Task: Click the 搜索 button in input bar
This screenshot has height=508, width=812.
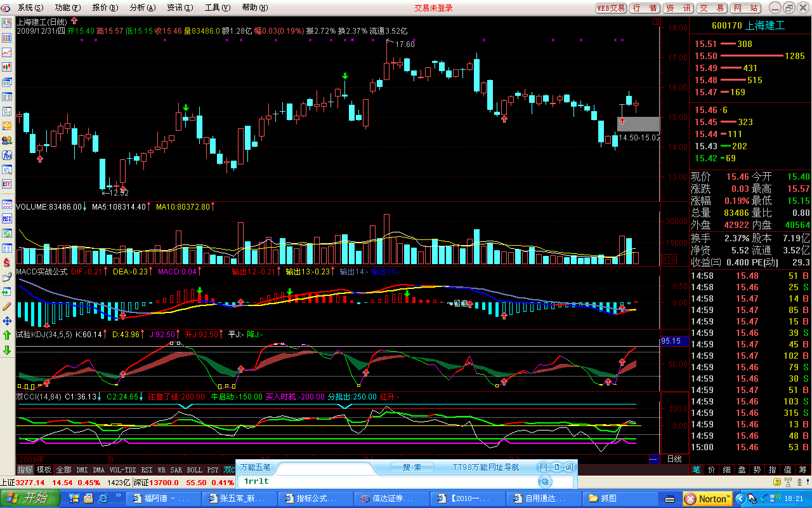Action: point(412,467)
